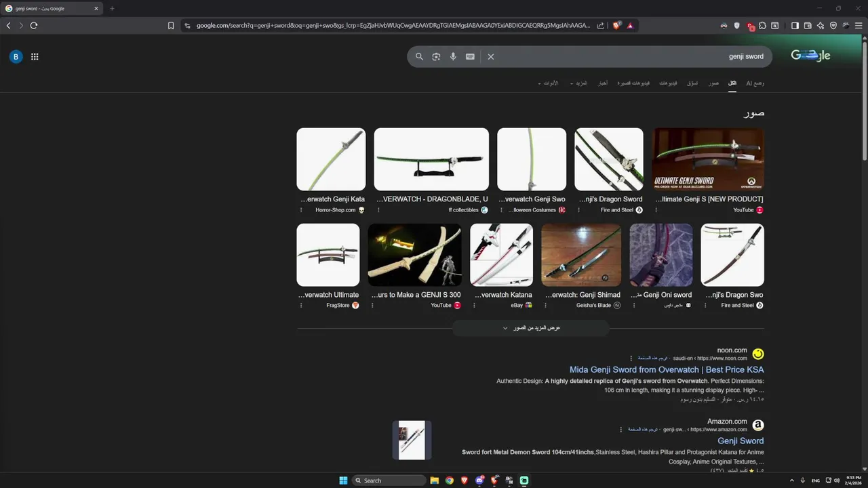Go back using the browser back arrow

click(x=8, y=26)
